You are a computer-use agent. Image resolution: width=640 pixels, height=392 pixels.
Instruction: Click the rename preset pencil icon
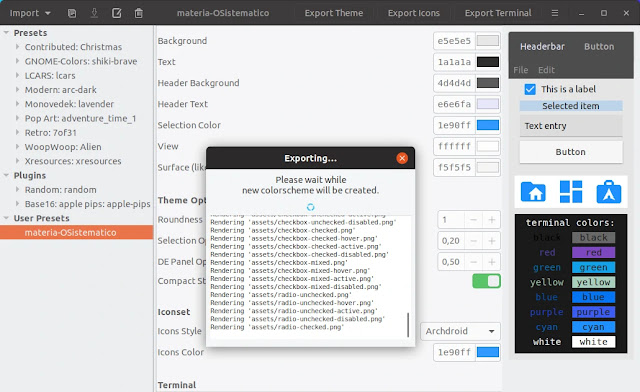(x=117, y=13)
